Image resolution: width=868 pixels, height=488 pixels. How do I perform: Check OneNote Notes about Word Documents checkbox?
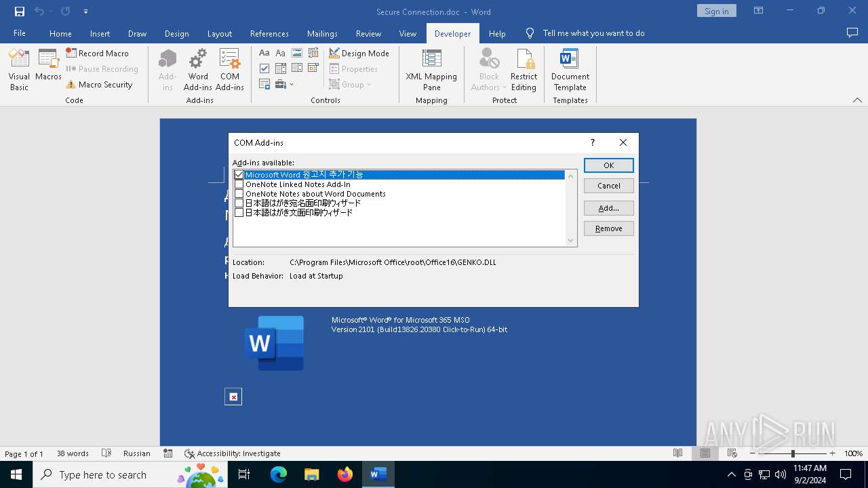tap(239, 194)
